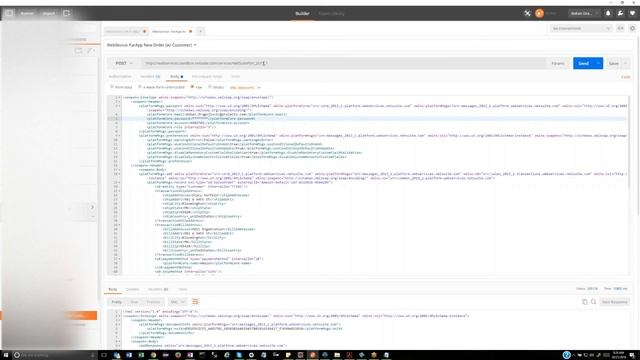Open the response Cookies tab

[x=132, y=289]
